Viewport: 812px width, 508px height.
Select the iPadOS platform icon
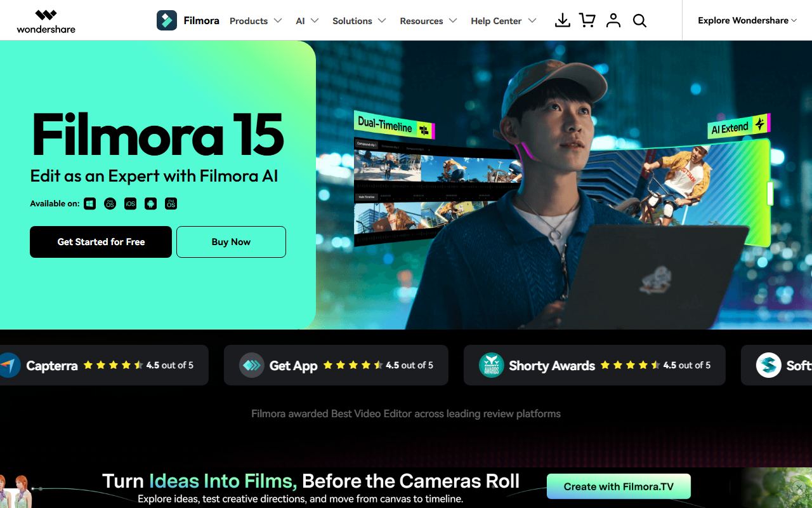point(171,204)
